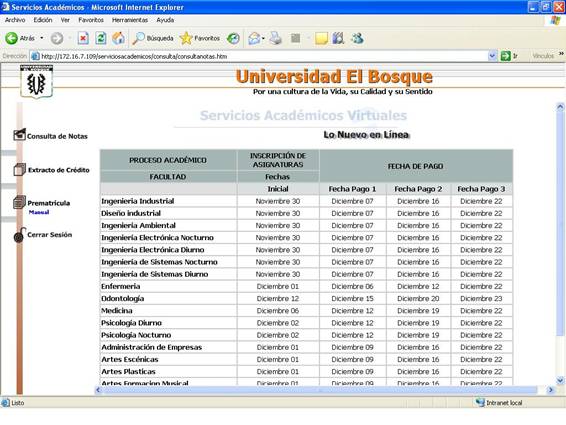The height and width of the screenshot is (425, 566).
Task: Open the mail envelope icon
Action: click(x=254, y=38)
